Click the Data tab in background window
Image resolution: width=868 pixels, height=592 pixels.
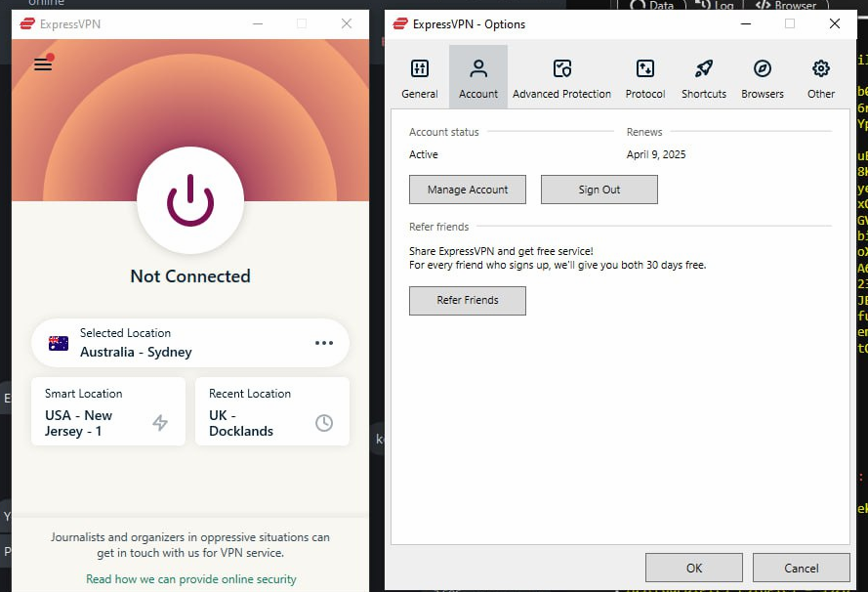click(651, 5)
